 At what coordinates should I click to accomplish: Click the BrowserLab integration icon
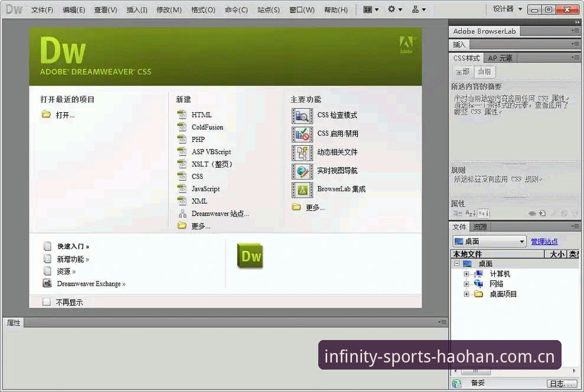tap(302, 190)
